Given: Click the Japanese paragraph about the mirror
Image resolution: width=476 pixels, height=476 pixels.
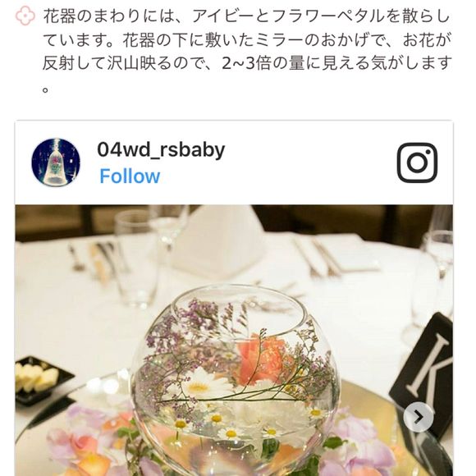Looking at the screenshot, I should tap(246, 52).
